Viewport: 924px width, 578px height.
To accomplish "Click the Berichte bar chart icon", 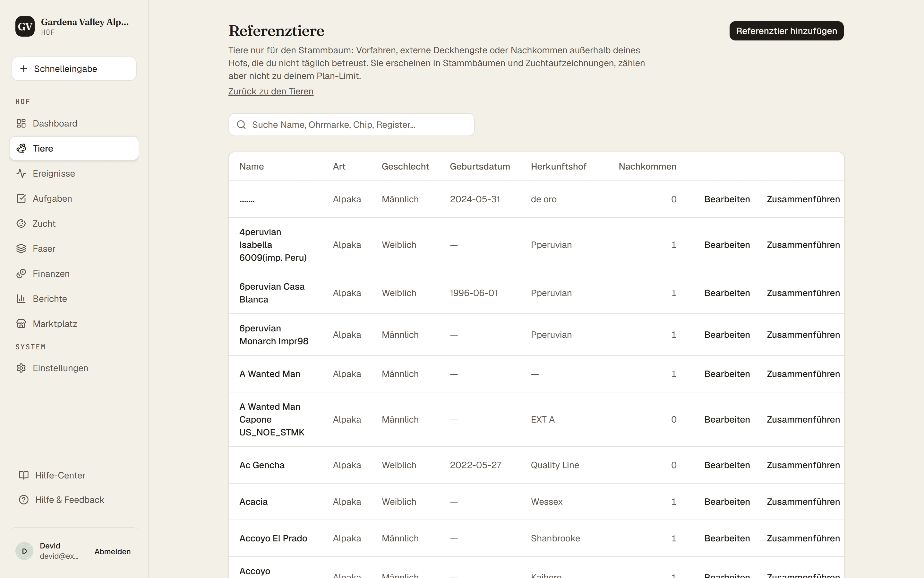I will coord(21,299).
